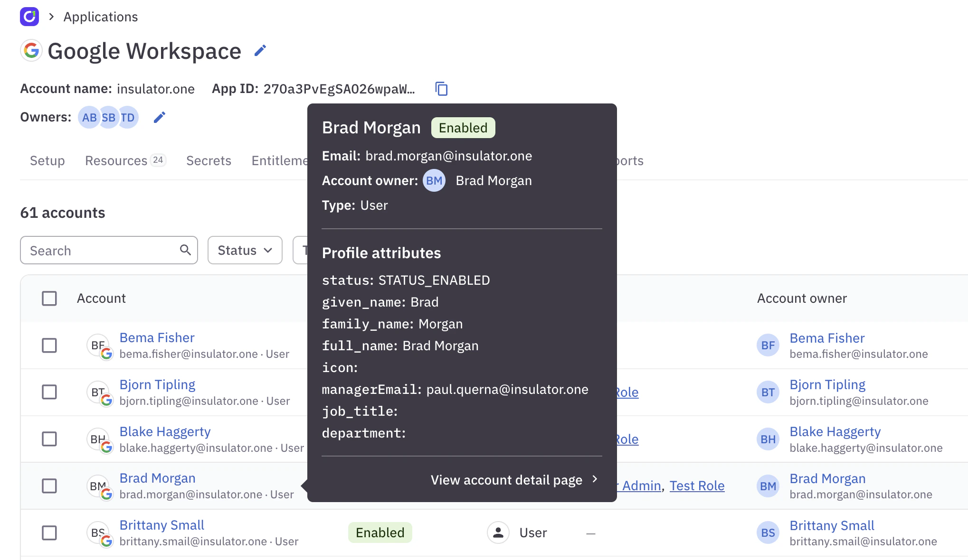Copy the App ID using the copy icon
The image size is (968, 560).
[441, 89]
